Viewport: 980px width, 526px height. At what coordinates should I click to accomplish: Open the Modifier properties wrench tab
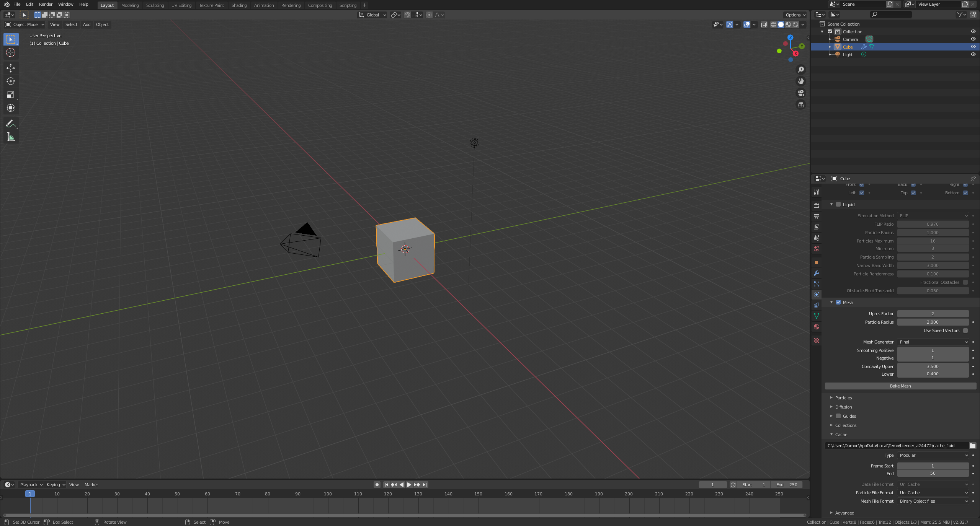coord(817,273)
